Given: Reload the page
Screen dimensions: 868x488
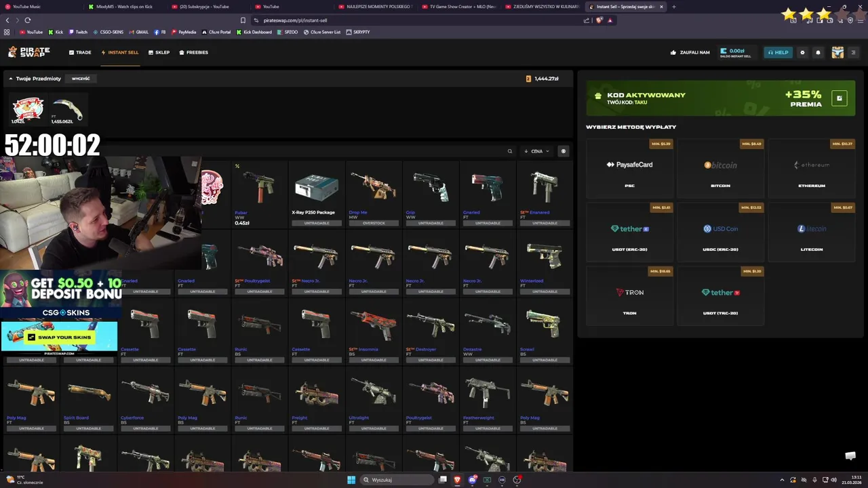Looking at the screenshot, I should tap(28, 20).
